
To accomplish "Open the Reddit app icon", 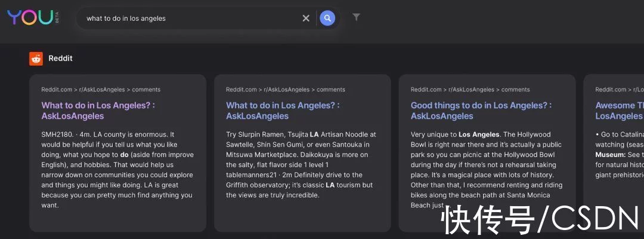I will [x=36, y=59].
